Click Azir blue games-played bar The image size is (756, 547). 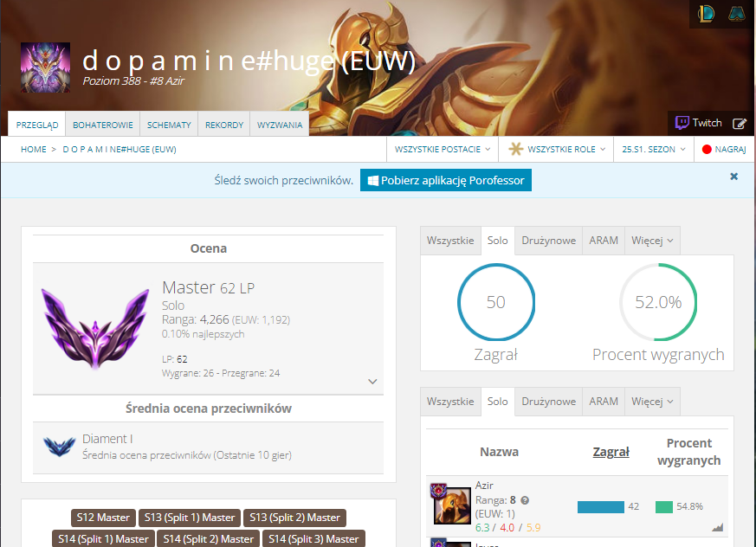point(601,507)
